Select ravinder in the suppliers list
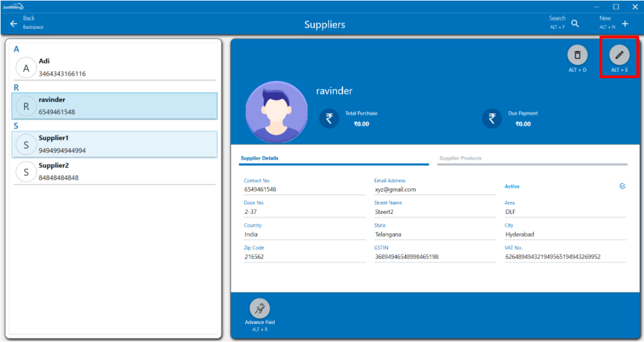644x342 pixels. click(114, 106)
